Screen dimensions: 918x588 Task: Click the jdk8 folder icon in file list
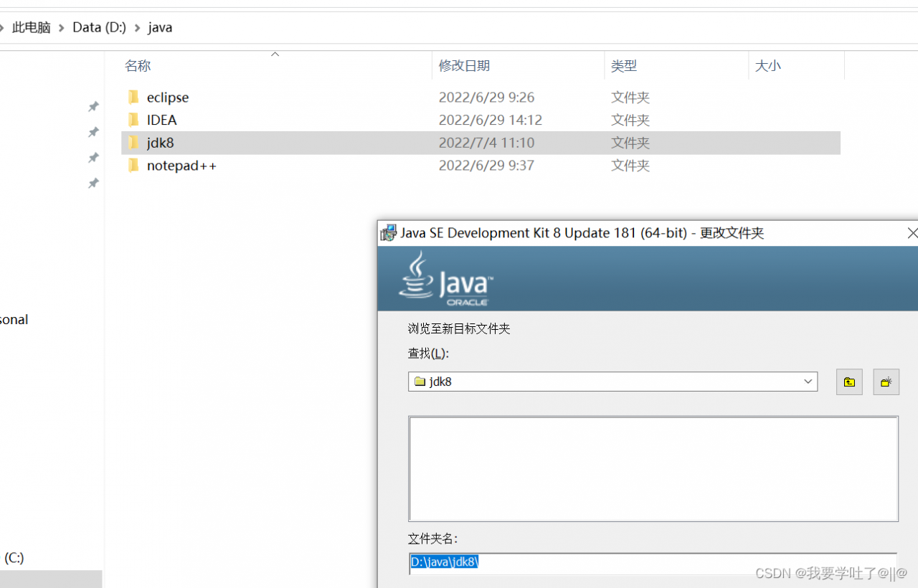(x=133, y=143)
